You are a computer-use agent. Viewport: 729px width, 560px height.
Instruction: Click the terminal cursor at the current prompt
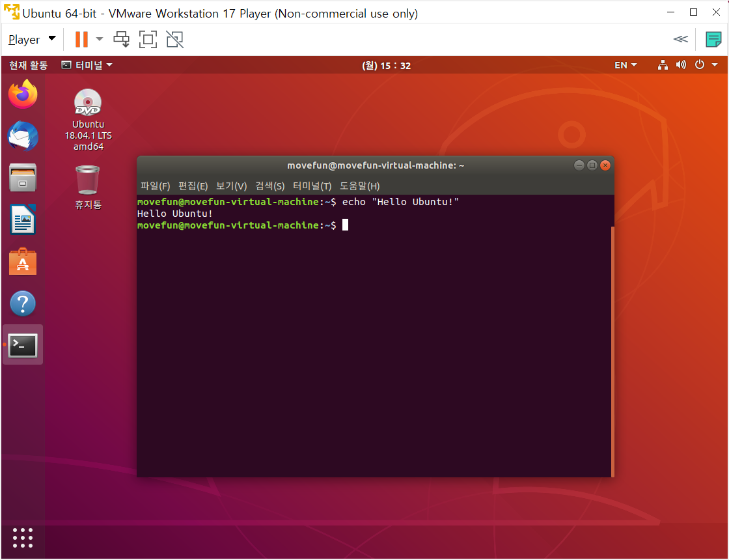[x=345, y=225]
